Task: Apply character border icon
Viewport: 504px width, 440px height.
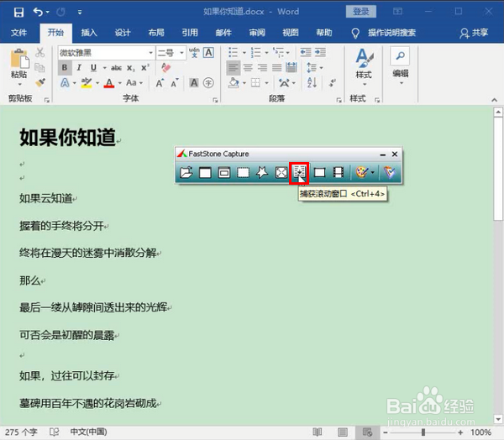Action: click(208, 53)
